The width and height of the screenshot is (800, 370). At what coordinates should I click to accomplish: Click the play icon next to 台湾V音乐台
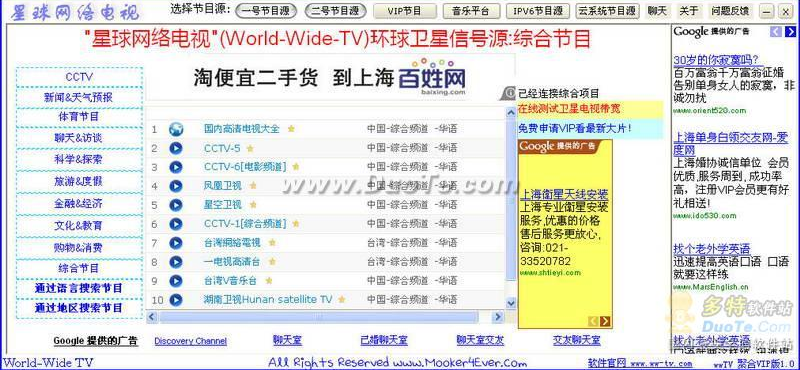176,281
